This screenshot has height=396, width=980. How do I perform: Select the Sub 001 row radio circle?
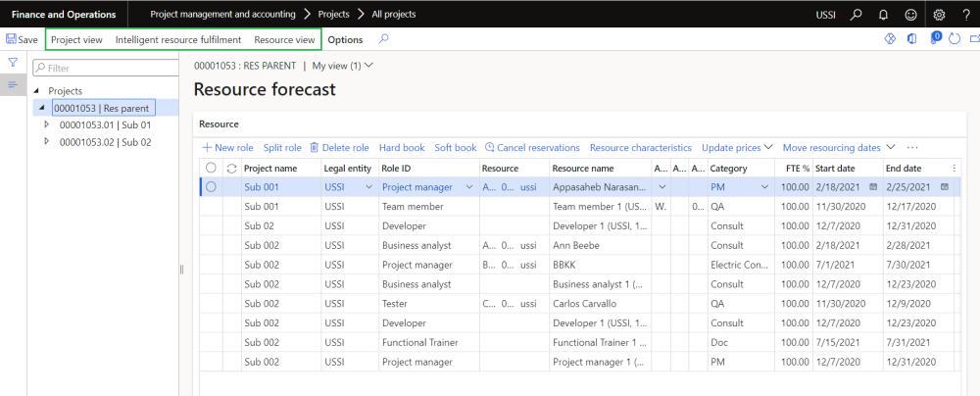pyautogui.click(x=211, y=187)
